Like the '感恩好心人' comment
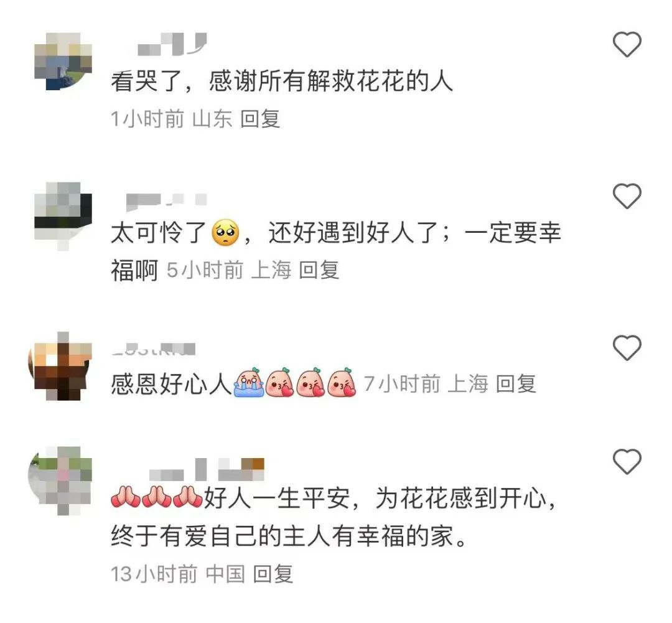This screenshot has width=672, height=623. [x=627, y=347]
